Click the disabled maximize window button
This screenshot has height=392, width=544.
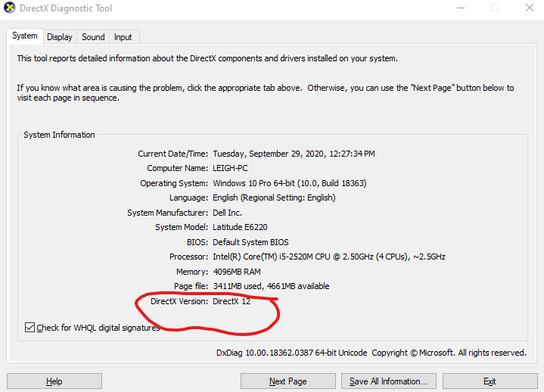[x=494, y=8]
